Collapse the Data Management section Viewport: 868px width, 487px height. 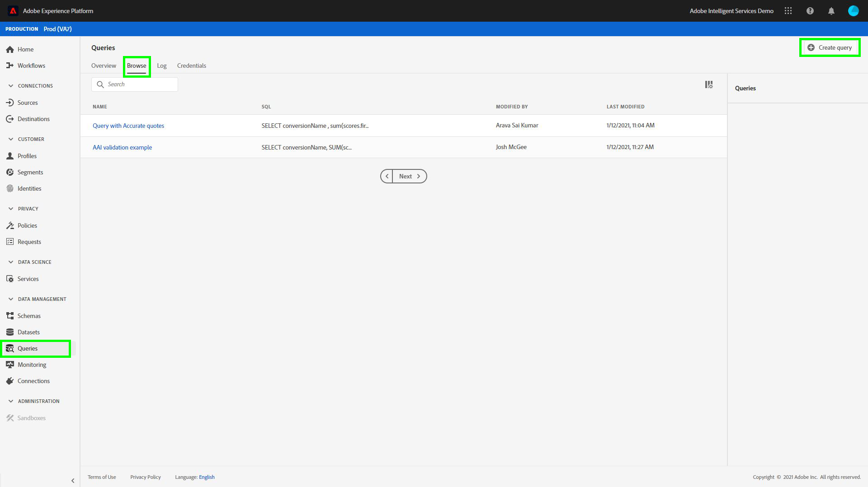[x=11, y=299]
